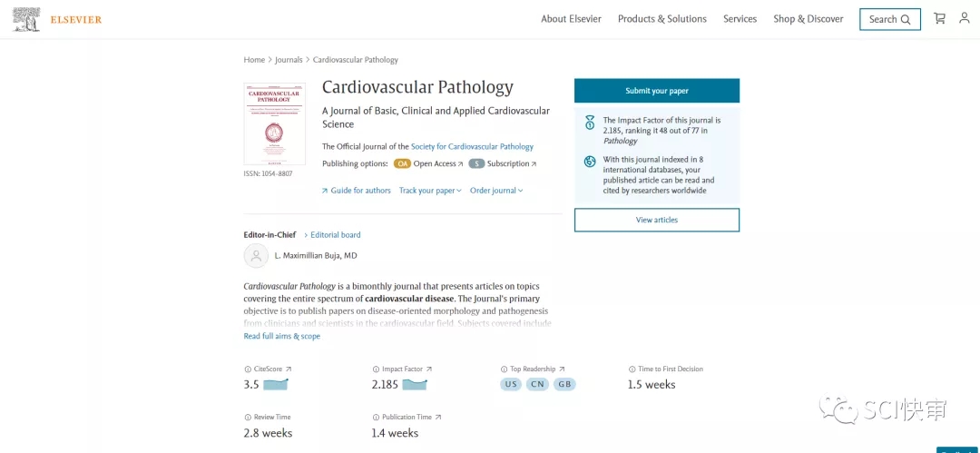980x453 pixels.
Task: Expand the Track your paper dropdown
Action: 430,191
